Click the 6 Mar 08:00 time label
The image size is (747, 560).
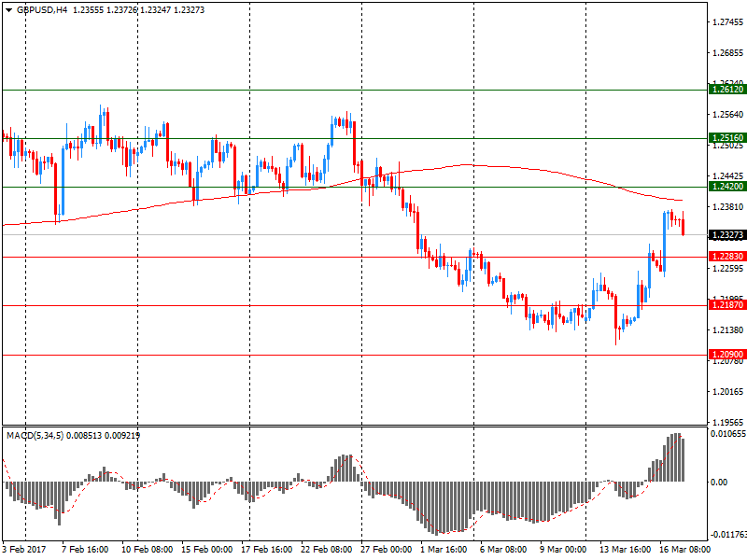point(503,549)
